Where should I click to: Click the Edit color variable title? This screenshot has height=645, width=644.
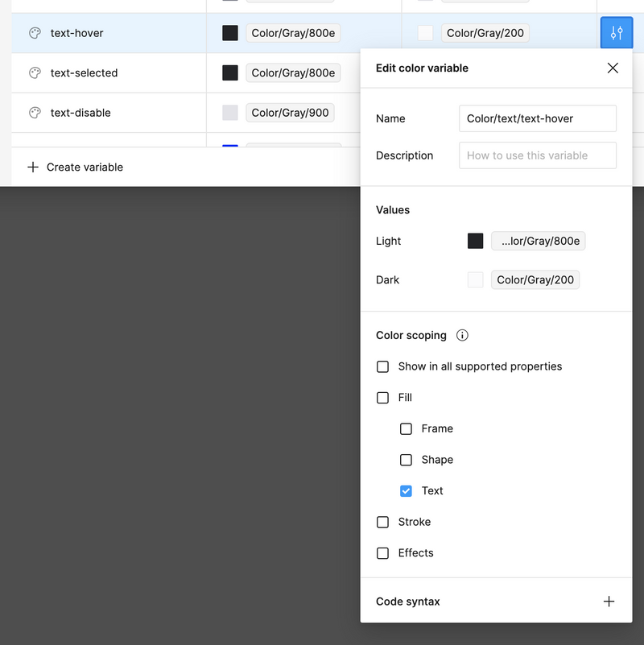[422, 68]
